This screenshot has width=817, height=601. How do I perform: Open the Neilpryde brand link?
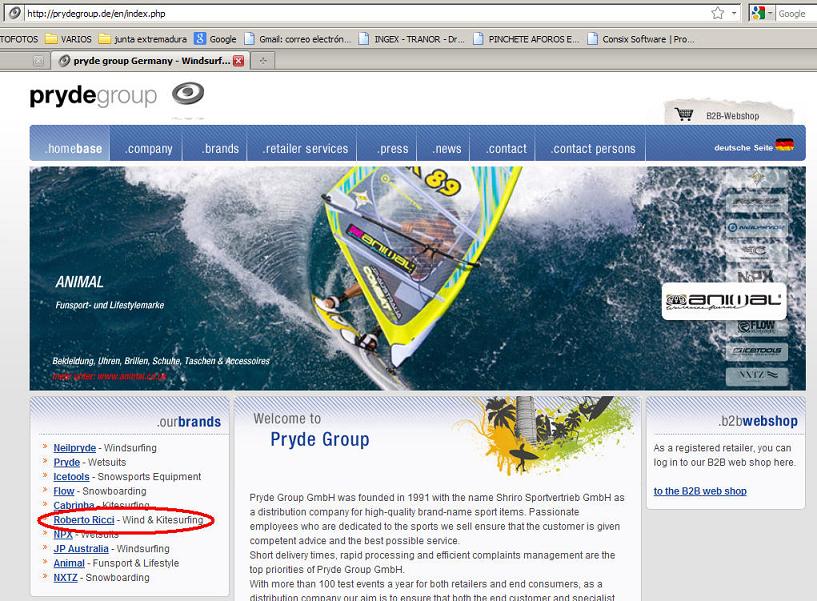75,448
